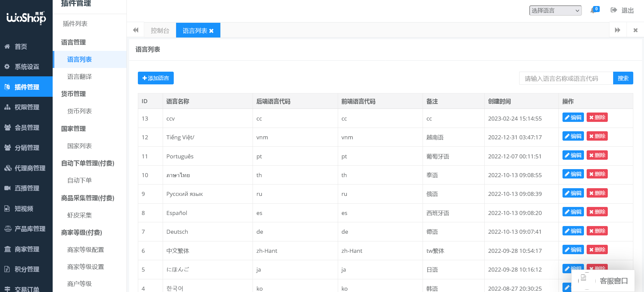Expand the 选择语言 dropdown
The image size is (644, 292).
point(555,10)
